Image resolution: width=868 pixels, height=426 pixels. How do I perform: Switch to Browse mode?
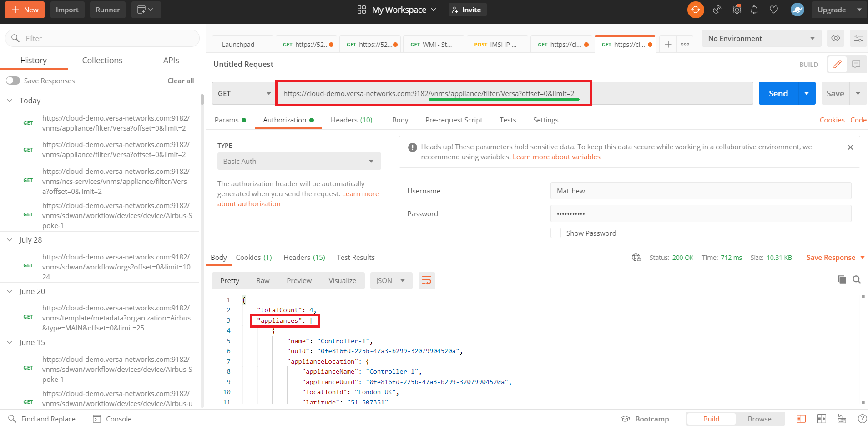point(760,419)
